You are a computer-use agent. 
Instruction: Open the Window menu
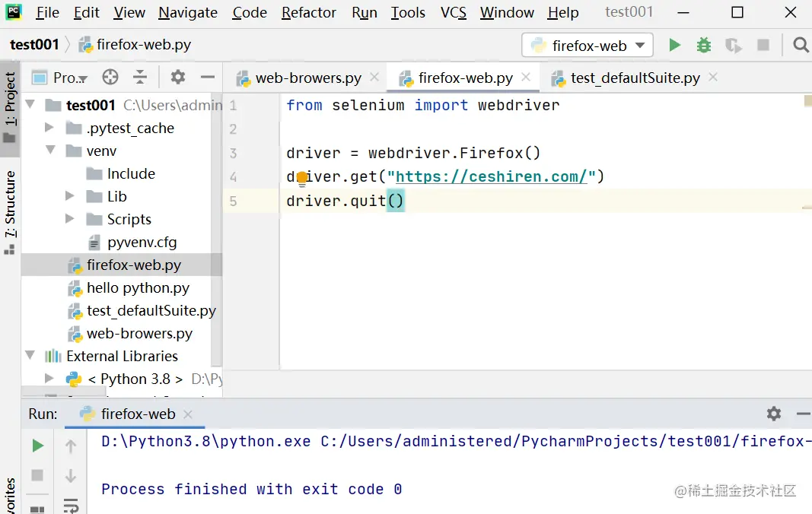(x=507, y=12)
